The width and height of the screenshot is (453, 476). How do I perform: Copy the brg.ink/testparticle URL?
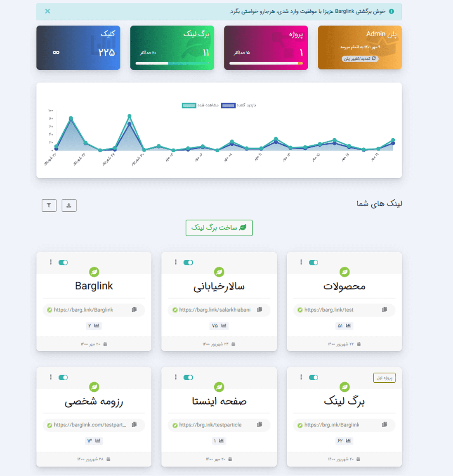260,424
